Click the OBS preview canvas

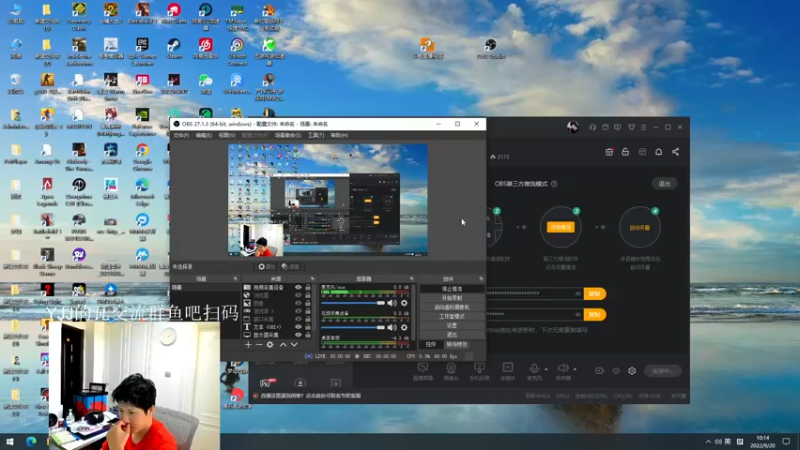click(328, 200)
